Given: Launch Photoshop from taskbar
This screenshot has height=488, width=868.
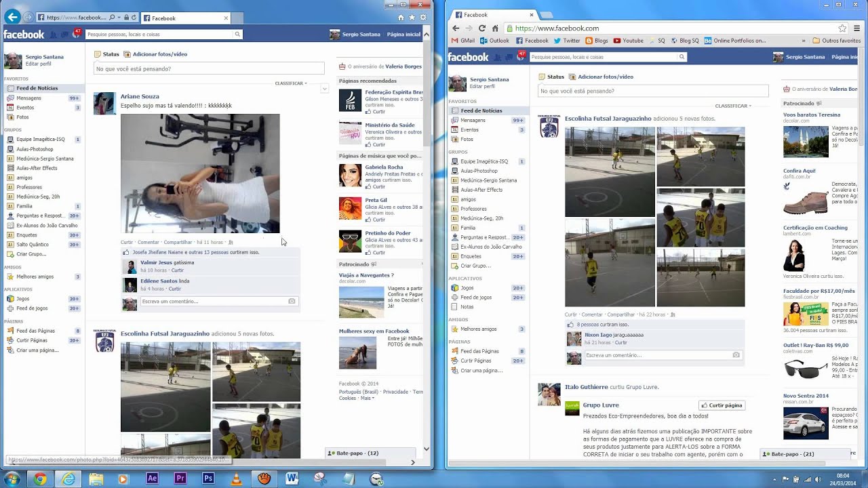Looking at the screenshot, I should pos(208,479).
